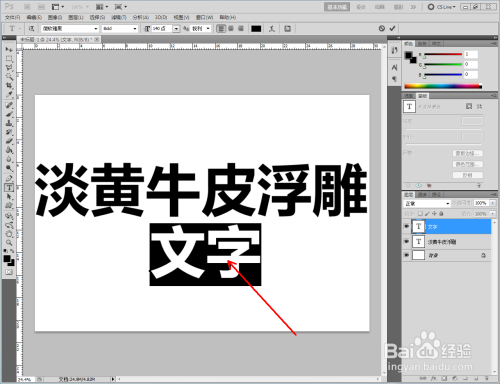
Task: Hide the 文字 text layer
Action: [406, 227]
